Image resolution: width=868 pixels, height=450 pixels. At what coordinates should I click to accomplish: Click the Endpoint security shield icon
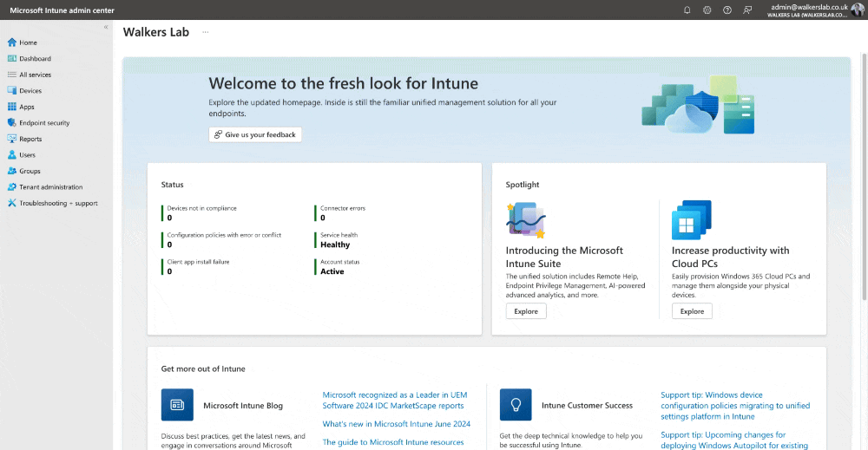tap(12, 123)
